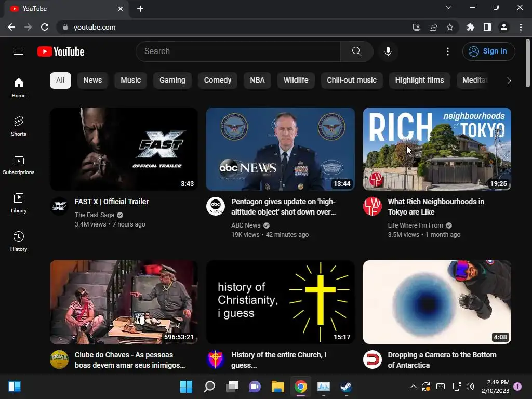
Task: Play the FAST X trailer thumbnail
Action: pyautogui.click(x=124, y=149)
